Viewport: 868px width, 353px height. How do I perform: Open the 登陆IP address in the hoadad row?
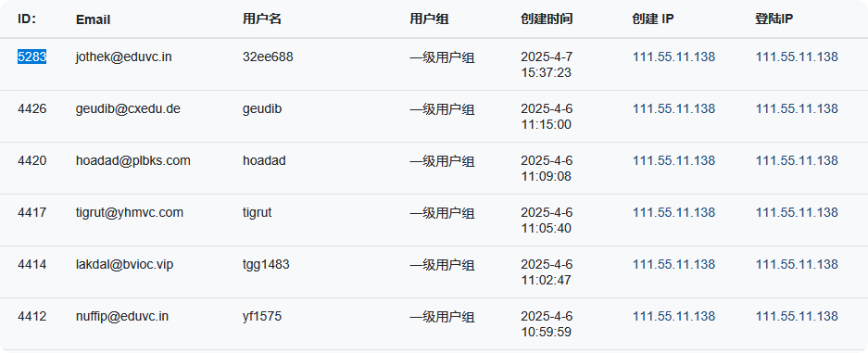coord(797,160)
